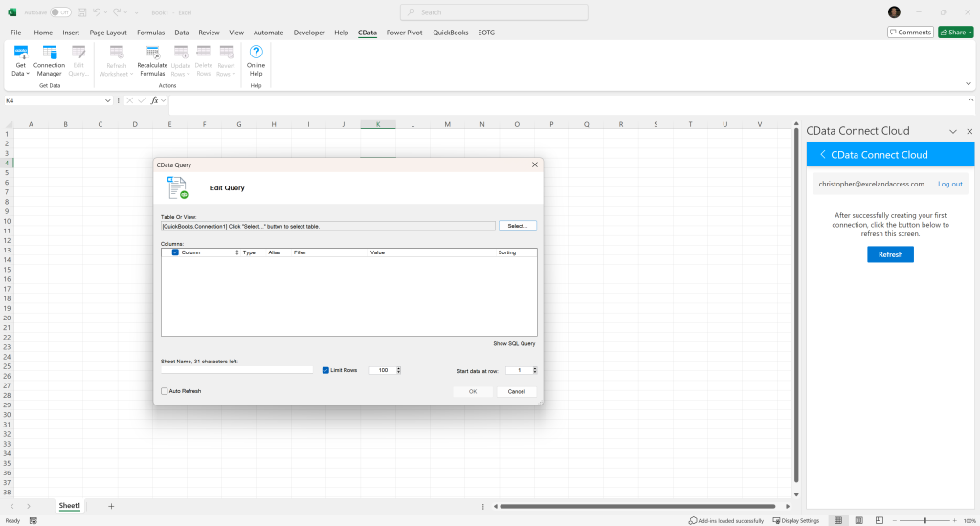Adjust the Start data at row stepper
Viewport: 980px width, 526px height.
tap(534, 370)
